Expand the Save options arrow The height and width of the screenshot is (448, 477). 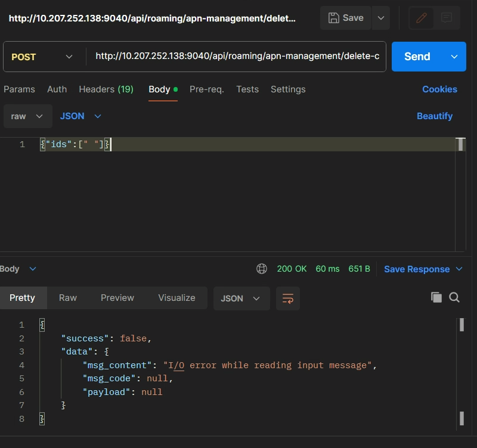coord(381,18)
